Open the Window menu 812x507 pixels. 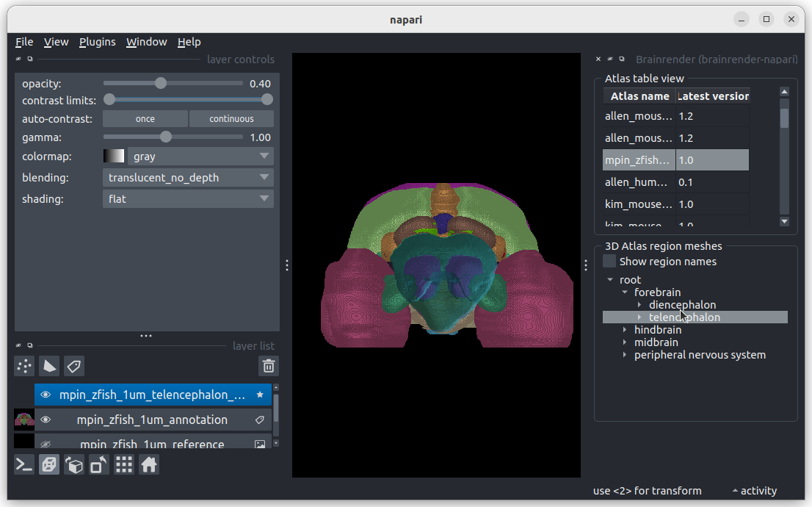pyautogui.click(x=146, y=42)
